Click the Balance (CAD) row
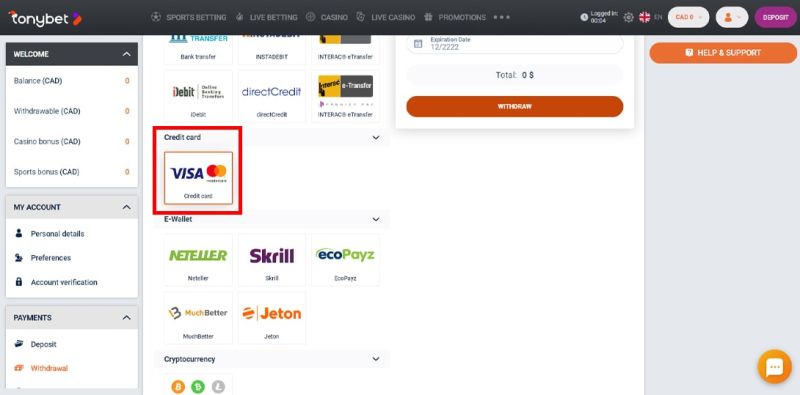Image resolution: width=800 pixels, height=395 pixels. coord(71,81)
